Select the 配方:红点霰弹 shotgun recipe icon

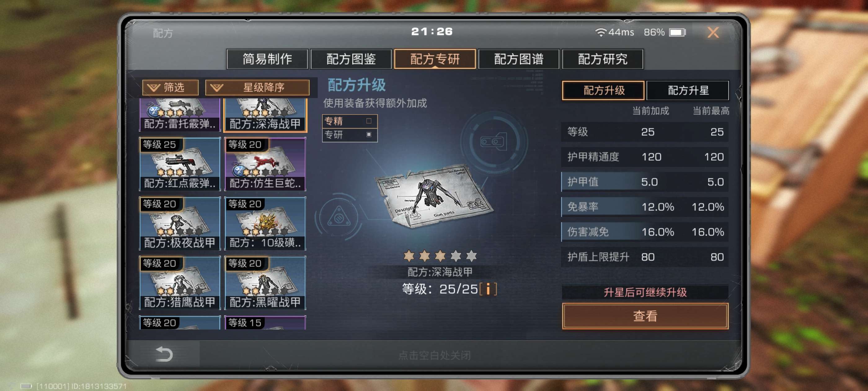pyautogui.click(x=179, y=164)
